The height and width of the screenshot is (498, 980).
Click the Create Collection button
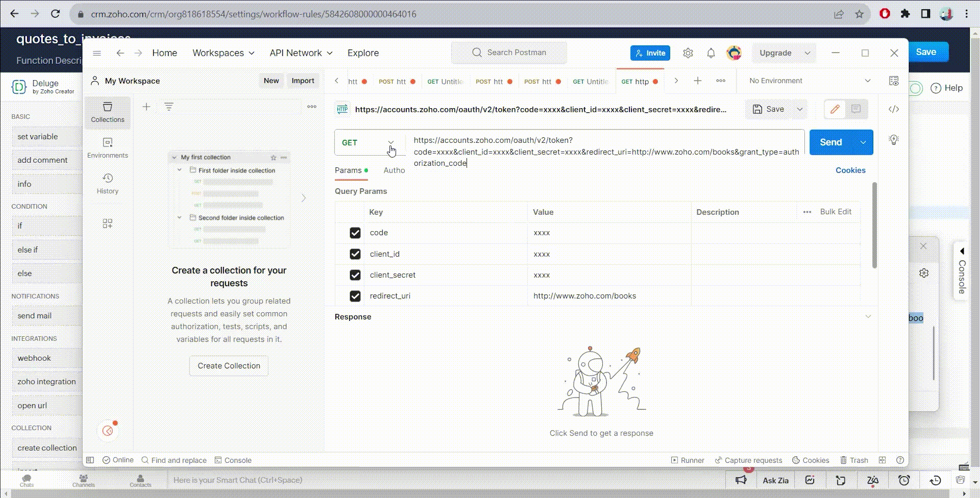tap(229, 366)
